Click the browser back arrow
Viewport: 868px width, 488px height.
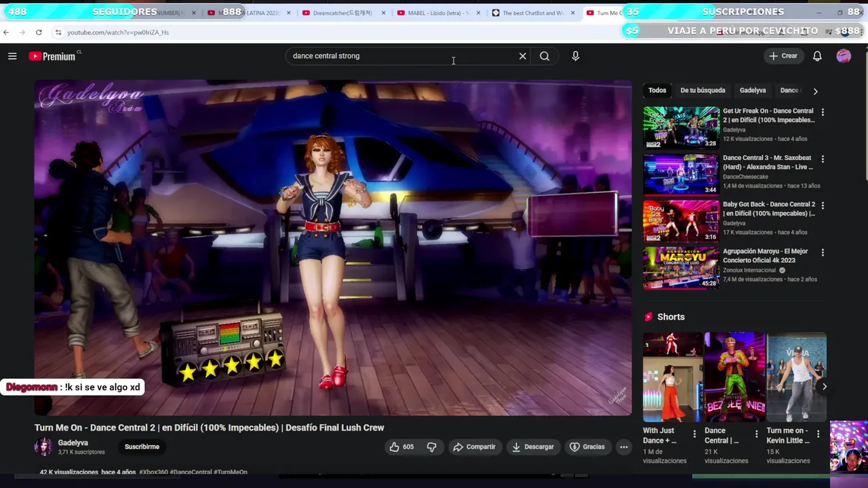click(x=6, y=32)
